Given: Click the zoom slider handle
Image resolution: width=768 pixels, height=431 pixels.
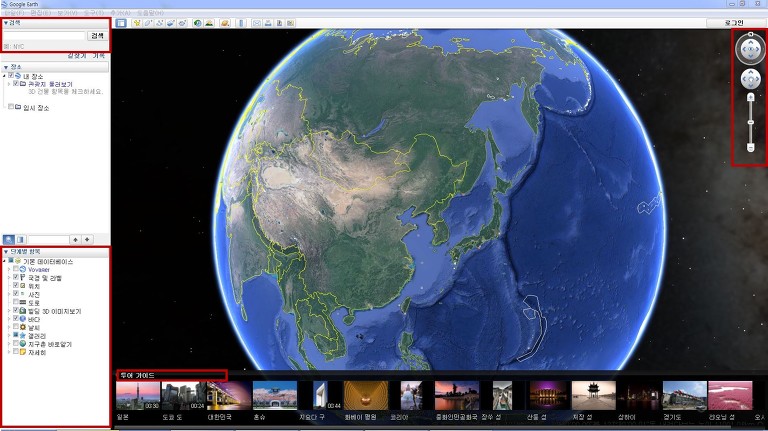Looking at the screenshot, I should [750, 122].
